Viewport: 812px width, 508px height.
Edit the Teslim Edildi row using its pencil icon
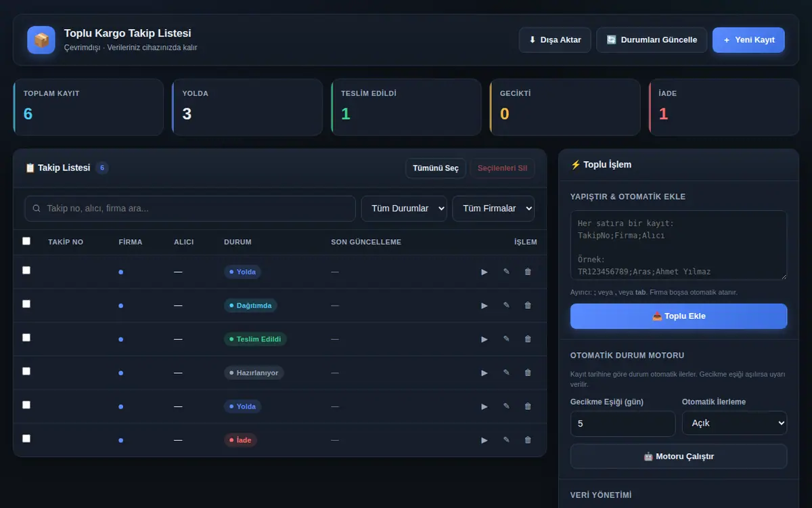[506, 339]
